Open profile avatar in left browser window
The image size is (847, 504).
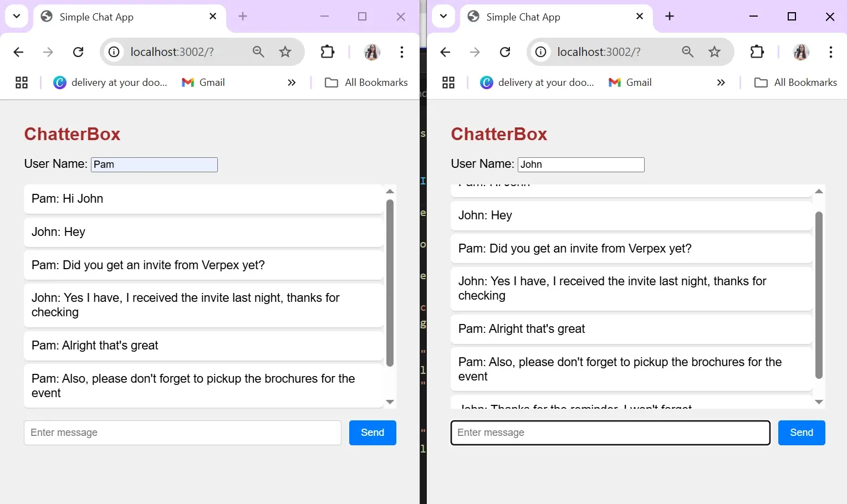click(372, 52)
